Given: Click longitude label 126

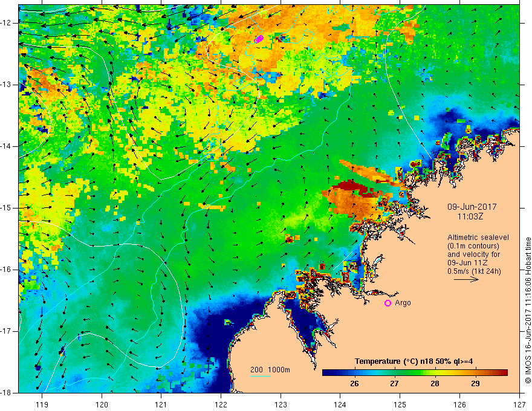Looking at the screenshot, I should (459, 404).
